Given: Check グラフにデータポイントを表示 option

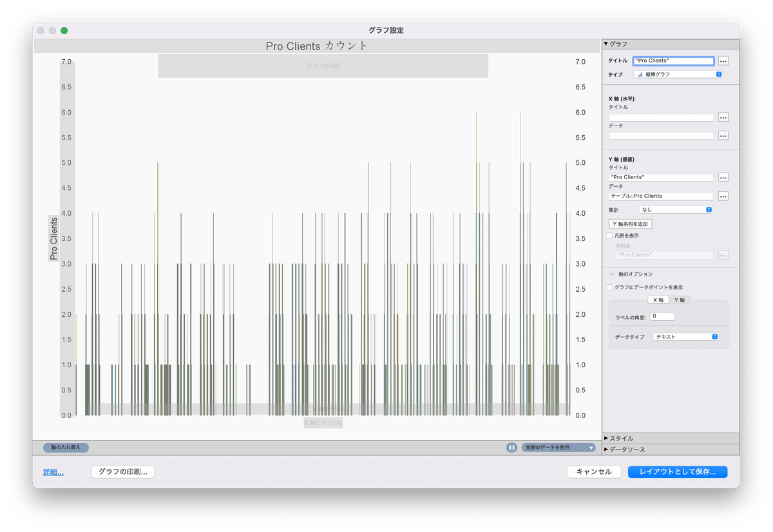Looking at the screenshot, I should pyautogui.click(x=609, y=287).
